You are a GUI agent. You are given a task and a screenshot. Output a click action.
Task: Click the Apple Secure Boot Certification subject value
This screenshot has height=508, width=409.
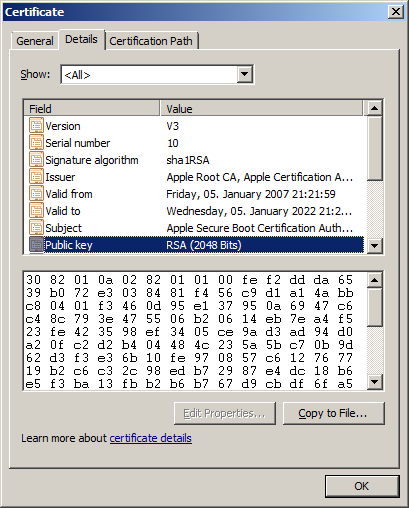(260, 228)
